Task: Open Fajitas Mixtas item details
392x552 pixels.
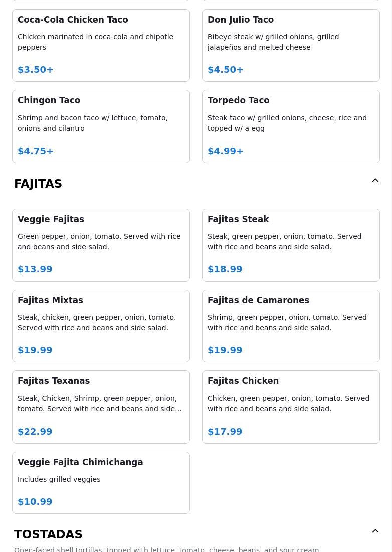Action: tap(101, 326)
